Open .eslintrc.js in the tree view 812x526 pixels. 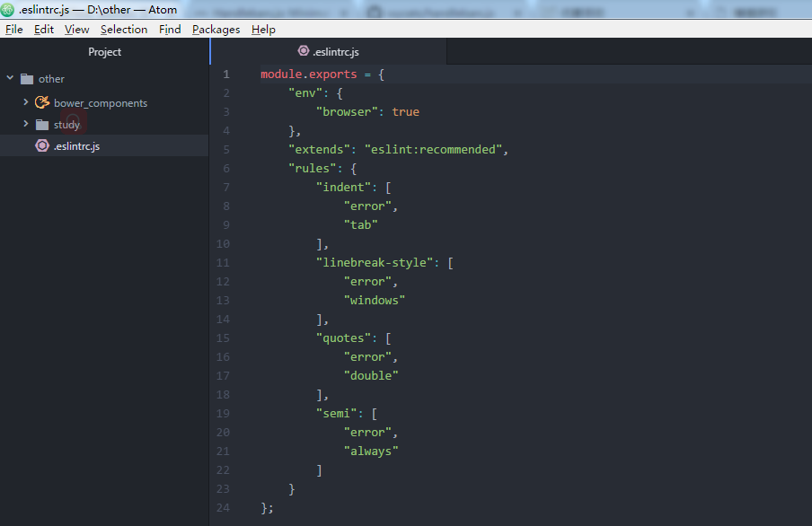point(76,146)
